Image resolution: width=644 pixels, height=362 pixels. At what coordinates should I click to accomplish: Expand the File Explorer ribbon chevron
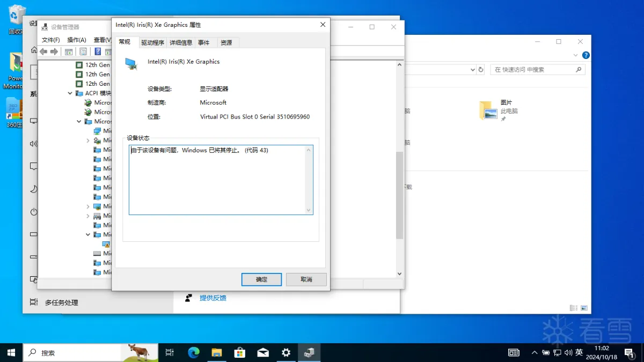tap(576, 55)
